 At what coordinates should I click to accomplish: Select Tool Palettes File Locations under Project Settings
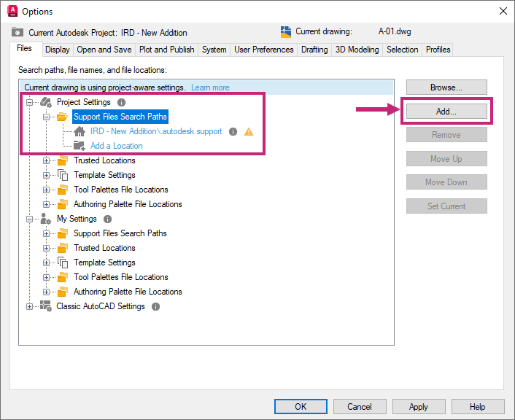121,190
